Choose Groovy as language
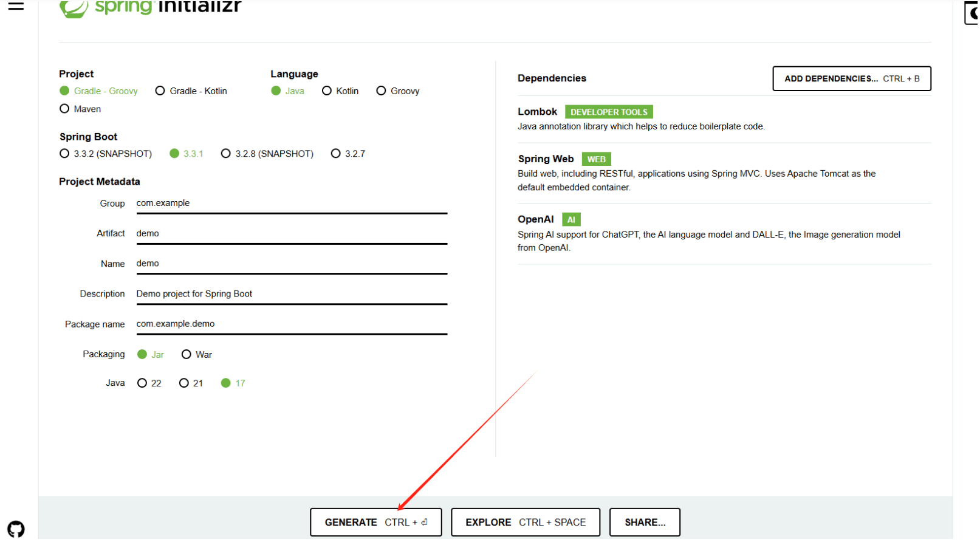 click(398, 91)
